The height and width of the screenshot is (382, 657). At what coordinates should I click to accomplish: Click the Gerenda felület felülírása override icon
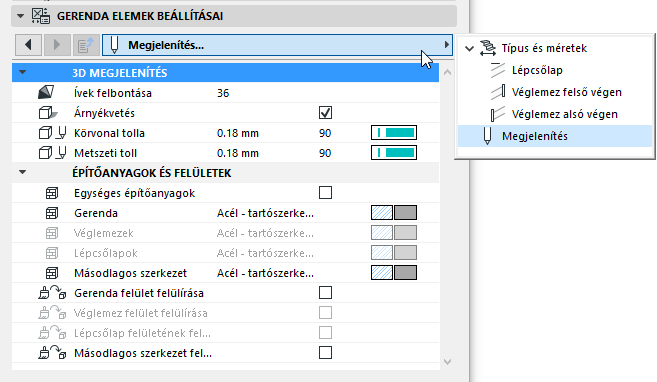(x=52, y=292)
